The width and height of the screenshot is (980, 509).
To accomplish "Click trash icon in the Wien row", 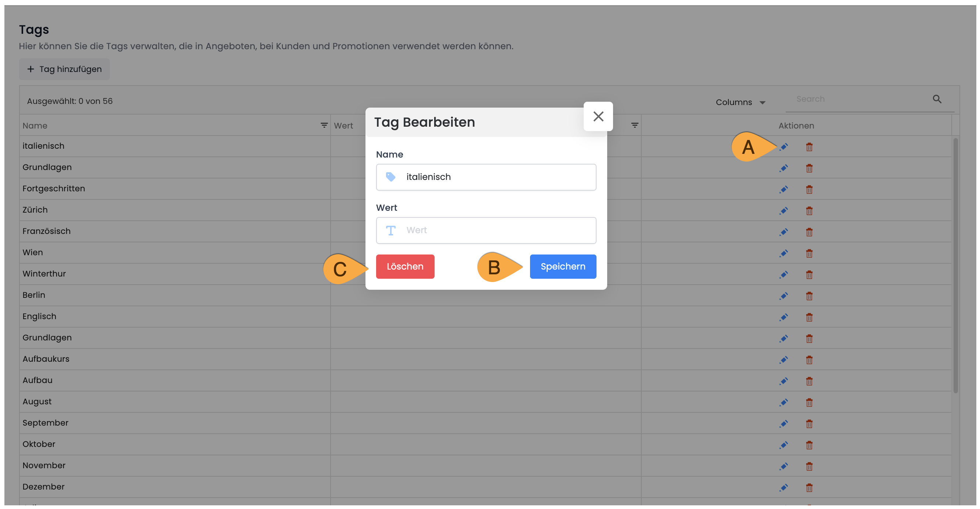I will [809, 253].
